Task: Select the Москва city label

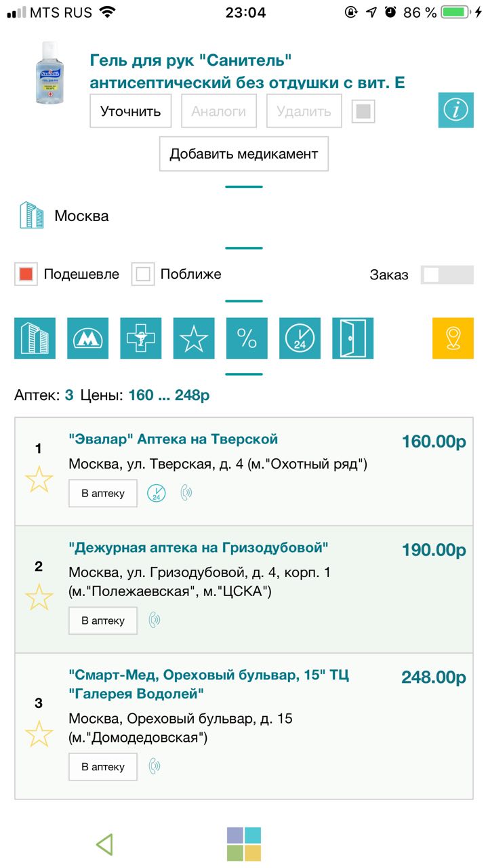Action: tap(81, 216)
